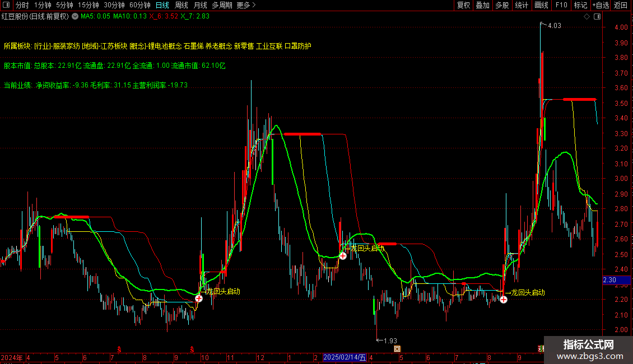Click the plus signal circle near late August
Image resolution: width=633 pixels, height=364 pixels.
click(504, 300)
